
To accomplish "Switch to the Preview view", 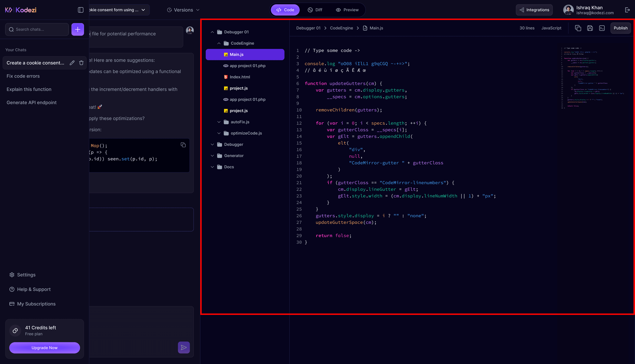I will pyautogui.click(x=347, y=10).
